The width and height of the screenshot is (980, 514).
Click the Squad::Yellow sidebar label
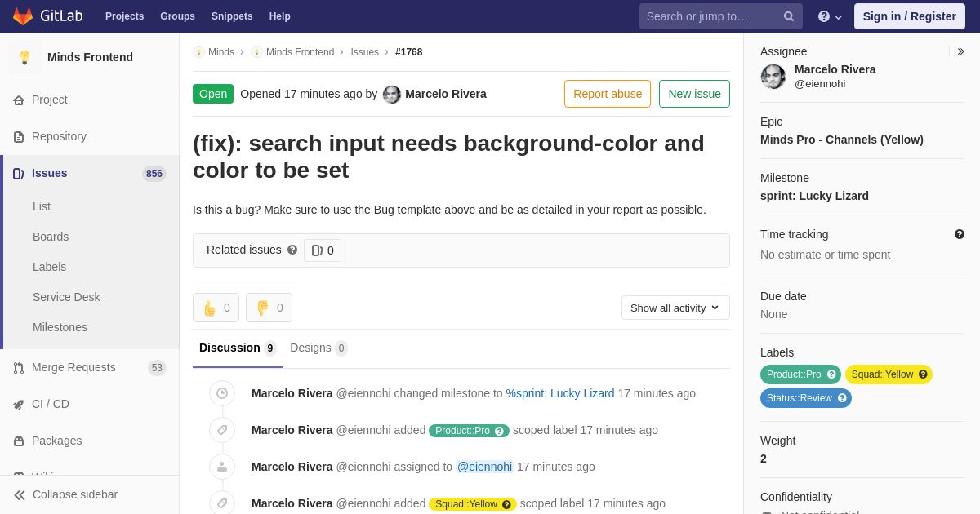tap(882, 374)
